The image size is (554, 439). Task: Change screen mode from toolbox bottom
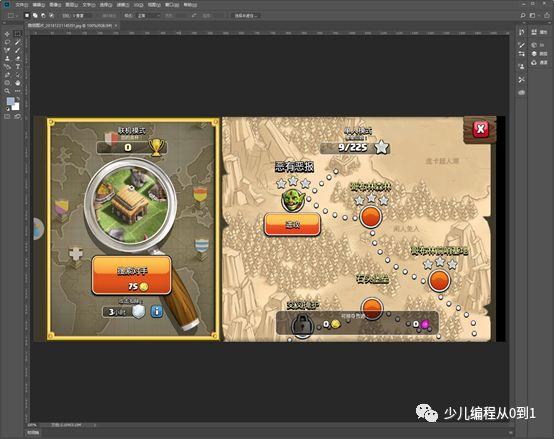pyautogui.click(x=17, y=116)
